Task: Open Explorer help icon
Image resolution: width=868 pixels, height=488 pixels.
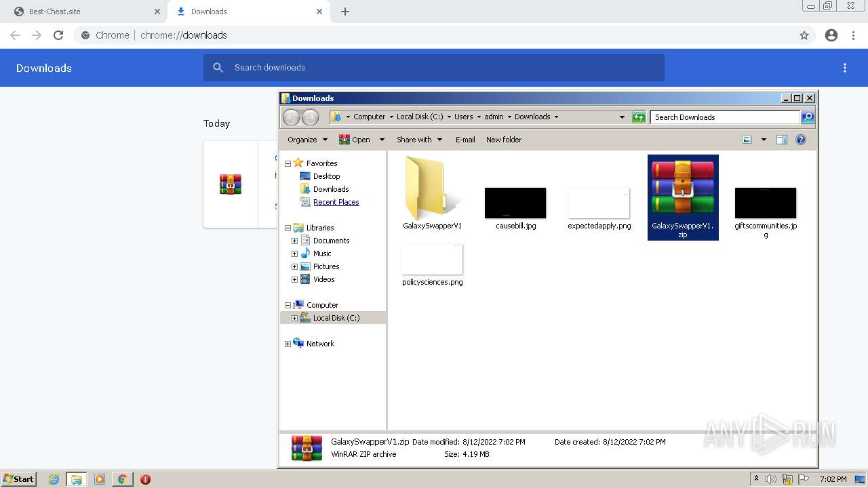Action: pyautogui.click(x=801, y=140)
